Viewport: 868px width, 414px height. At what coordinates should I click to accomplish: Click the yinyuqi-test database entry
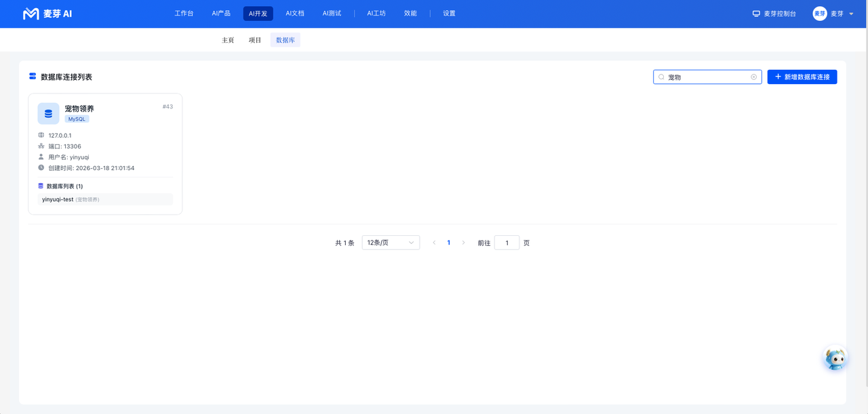[x=105, y=199]
